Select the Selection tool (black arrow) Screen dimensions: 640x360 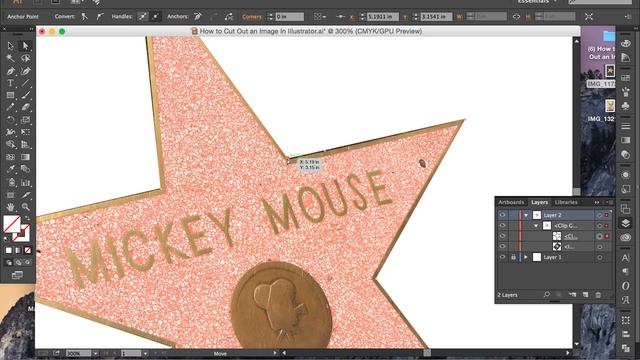pos(11,46)
